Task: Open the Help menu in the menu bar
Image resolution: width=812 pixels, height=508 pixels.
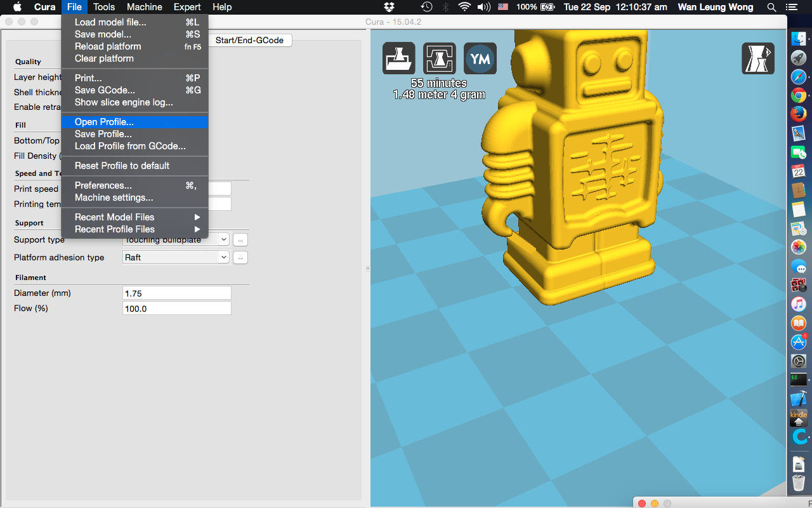Action: (x=222, y=7)
